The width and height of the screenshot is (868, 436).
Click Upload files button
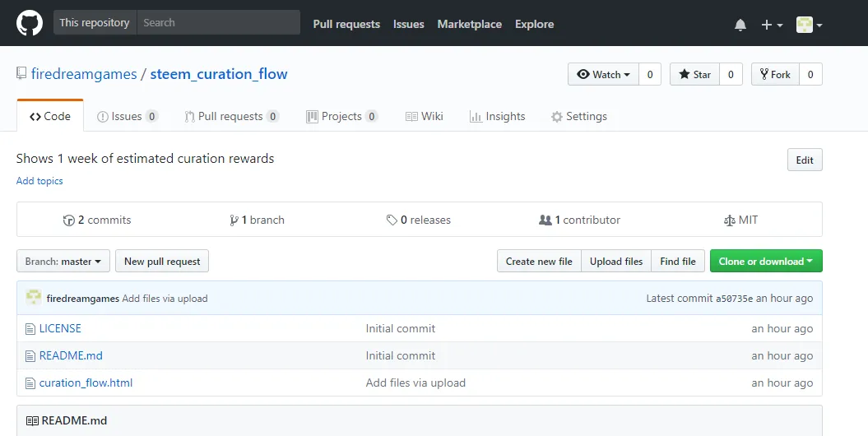pyautogui.click(x=616, y=261)
